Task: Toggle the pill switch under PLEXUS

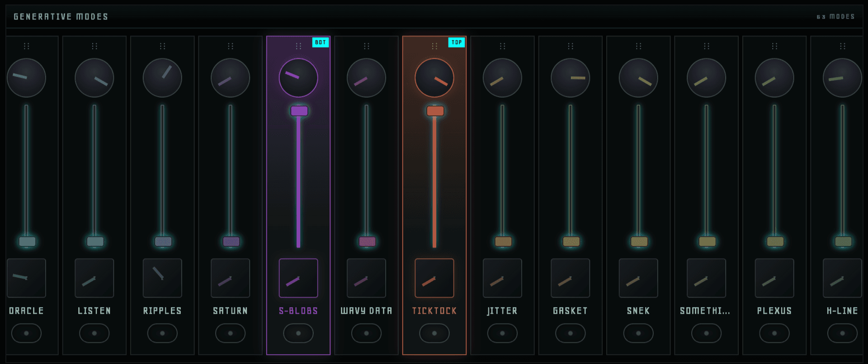Action: pyautogui.click(x=774, y=333)
